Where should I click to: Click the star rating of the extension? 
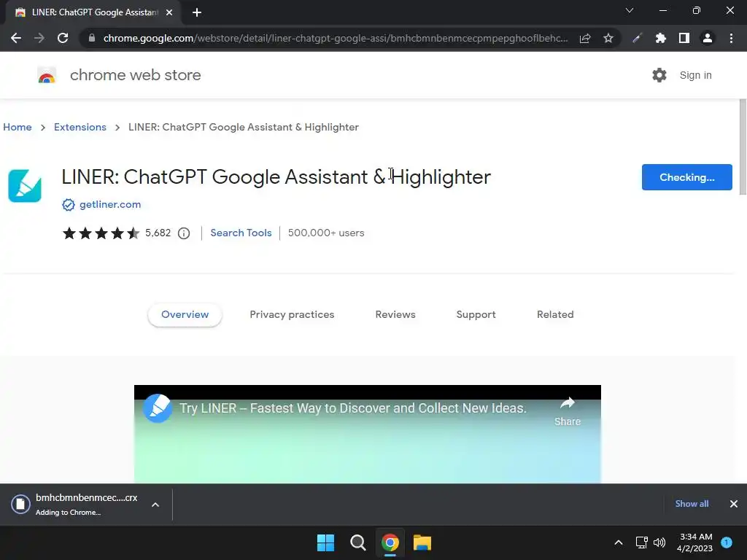point(101,233)
